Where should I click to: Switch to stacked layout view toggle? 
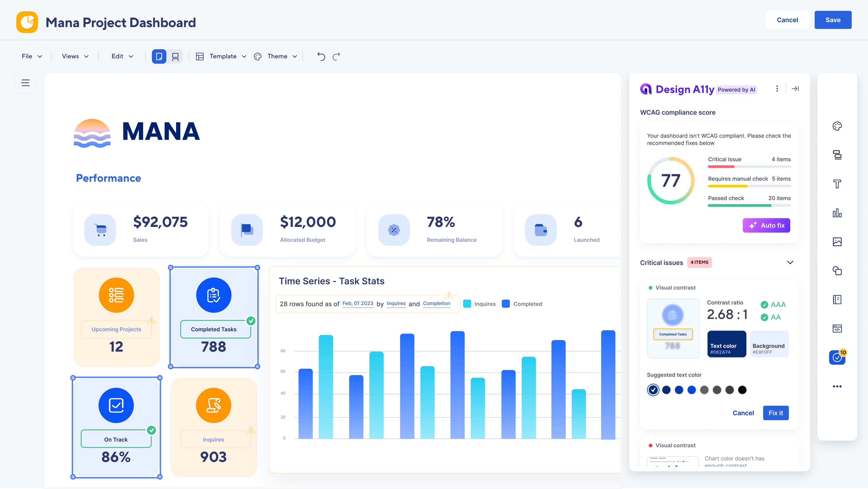[x=175, y=56]
